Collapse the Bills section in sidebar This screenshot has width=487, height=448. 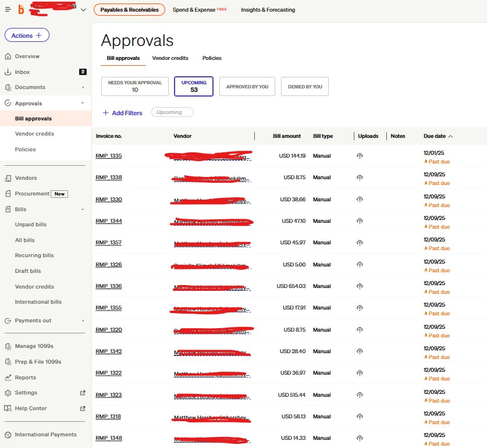tap(83, 209)
